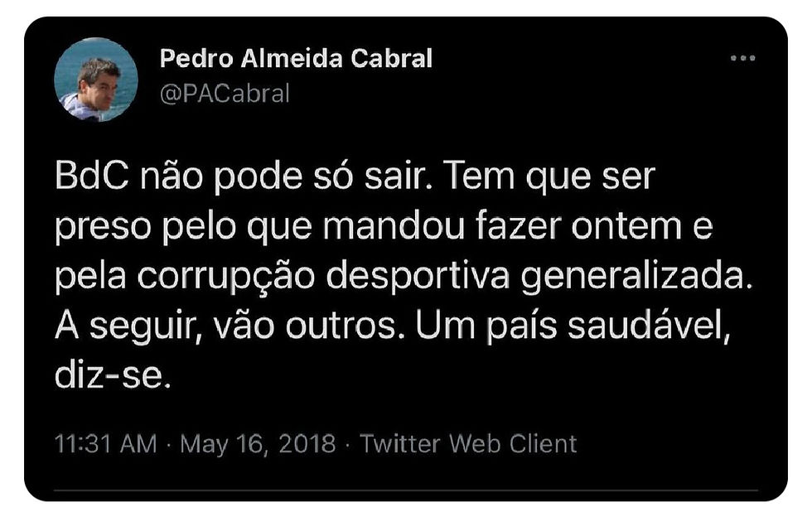812x517 pixels.
Task: Open the Pedro Almeida Cabral display name
Action: pos(296,59)
